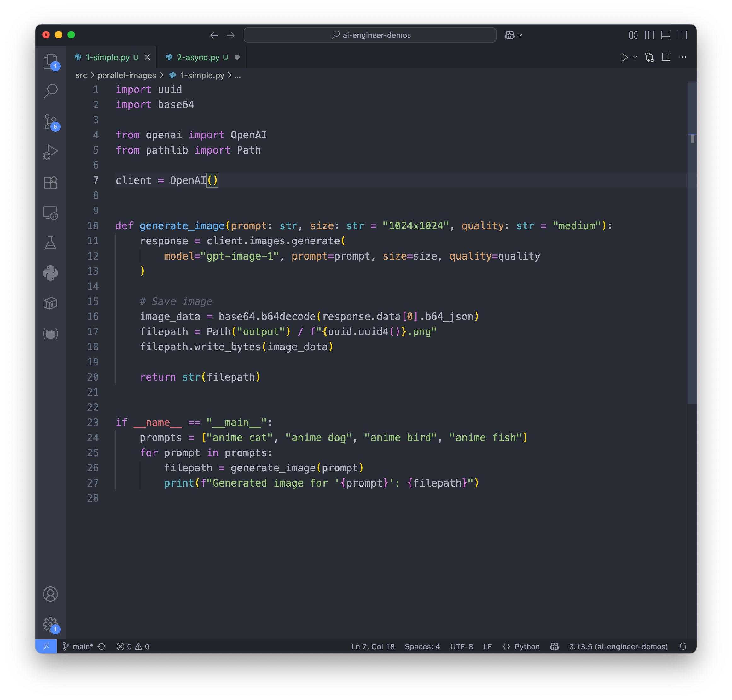Toggle the primary sidebar visibility

click(649, 35)
